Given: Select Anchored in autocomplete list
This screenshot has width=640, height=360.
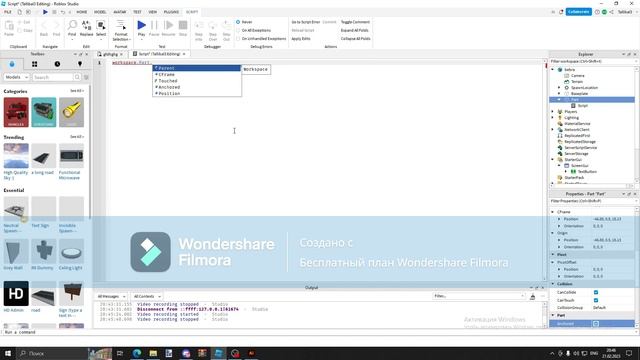Looking at the screenshot, I should (x=197, y=87).
